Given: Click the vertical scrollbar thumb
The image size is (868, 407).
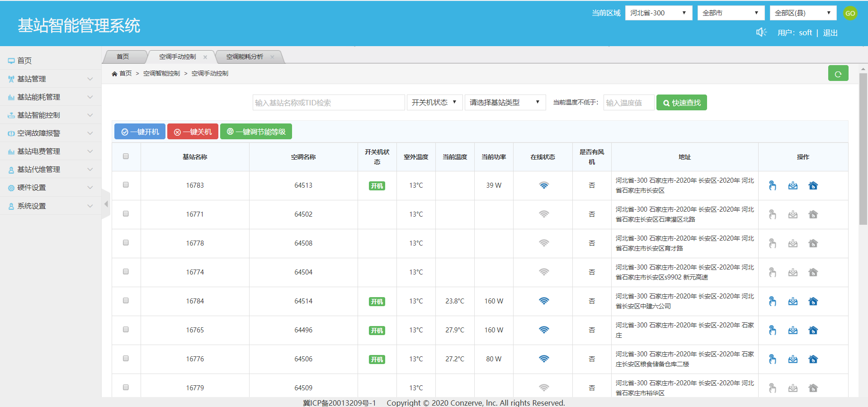Looking at the screenshot, I should 863,149.
